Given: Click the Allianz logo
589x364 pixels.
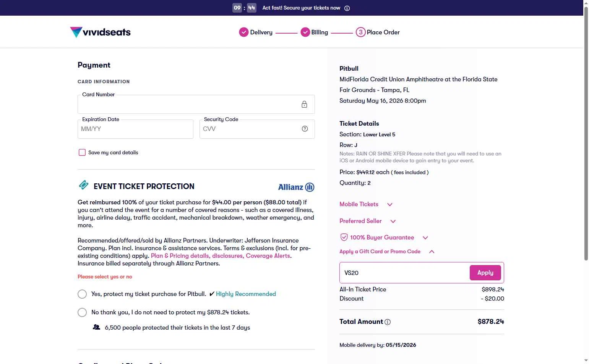Looking at the screenshot, I should click(296, 187).
